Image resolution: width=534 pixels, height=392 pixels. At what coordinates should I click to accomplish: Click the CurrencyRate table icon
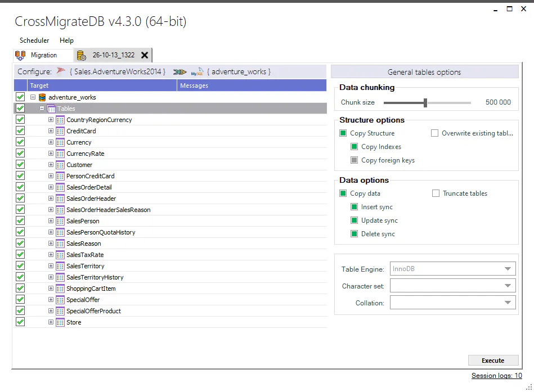tap(60, 154)
